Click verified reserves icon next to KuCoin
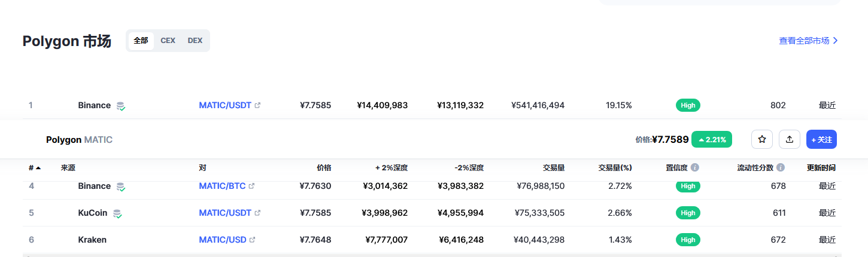Viewport: 868px width, 257px height. tap(117, 213)
